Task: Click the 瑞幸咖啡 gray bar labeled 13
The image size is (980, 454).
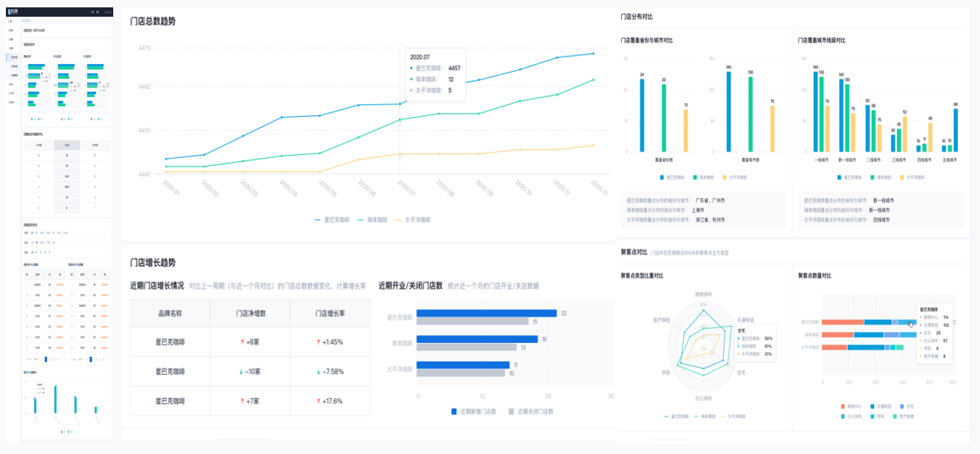Action: [x=466, y=348]
